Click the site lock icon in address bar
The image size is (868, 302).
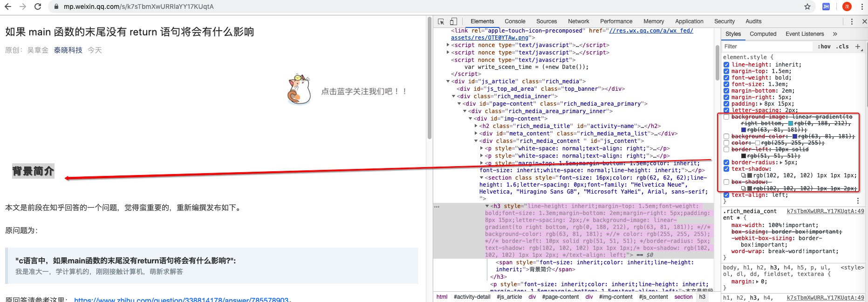pos(56,7)
